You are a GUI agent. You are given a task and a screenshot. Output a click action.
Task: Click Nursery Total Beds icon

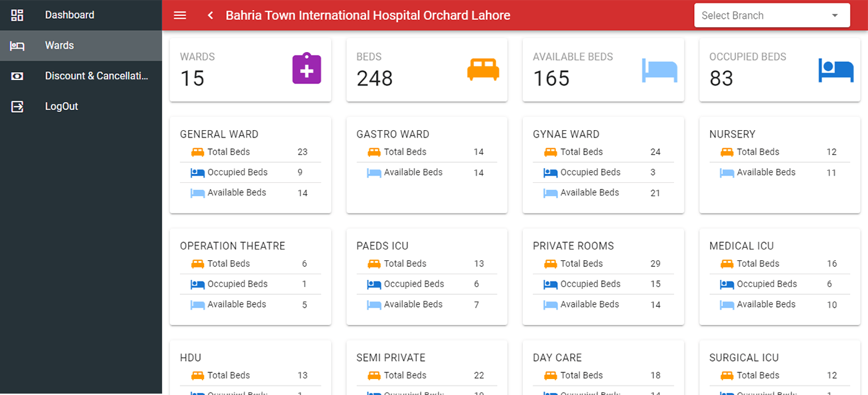click(727, 152)
